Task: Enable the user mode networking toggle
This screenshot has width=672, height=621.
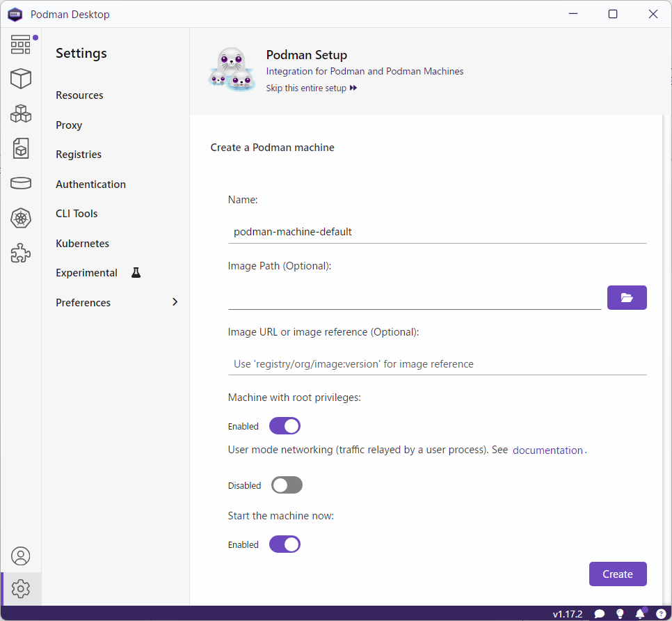Action: point(287,485)
